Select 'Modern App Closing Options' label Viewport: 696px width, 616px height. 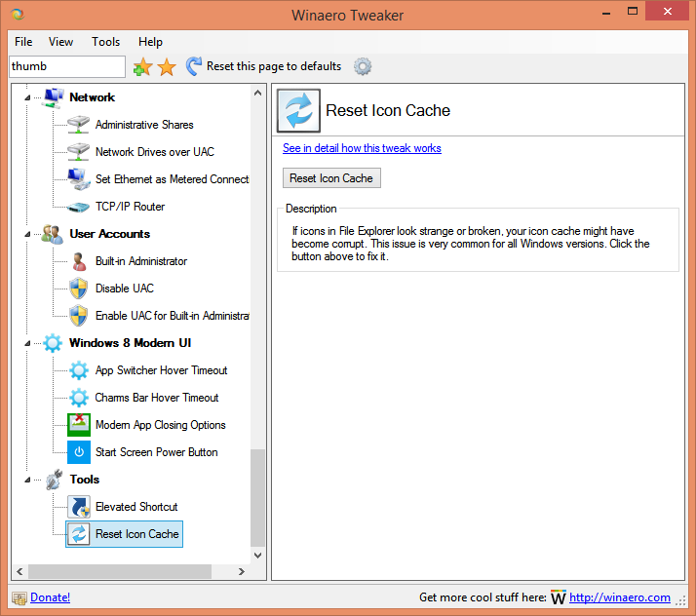(x=160, y=425)
